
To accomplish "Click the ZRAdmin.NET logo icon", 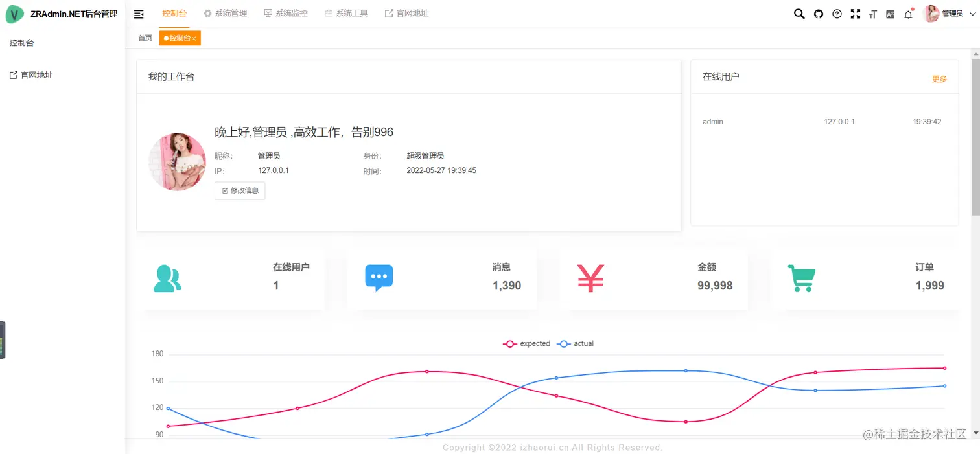I will pos(15,14).
